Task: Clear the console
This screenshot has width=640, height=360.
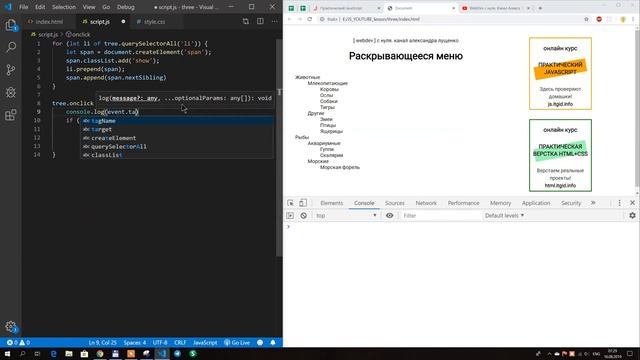Action: [x=303, y=216]
